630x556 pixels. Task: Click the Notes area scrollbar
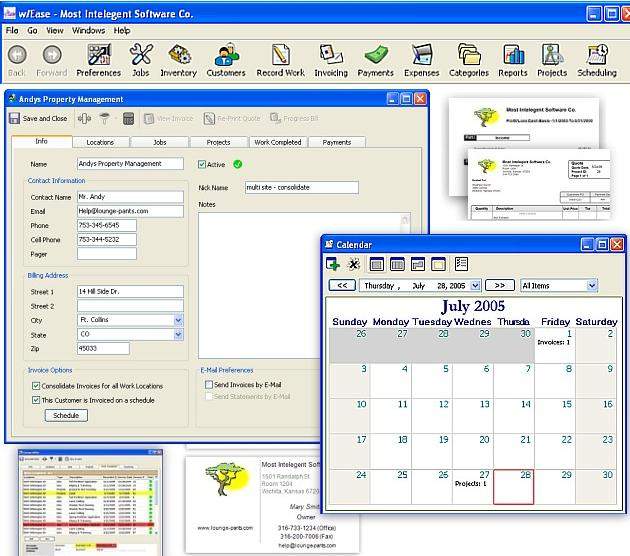pyautogui.click(x=405, y=223)
